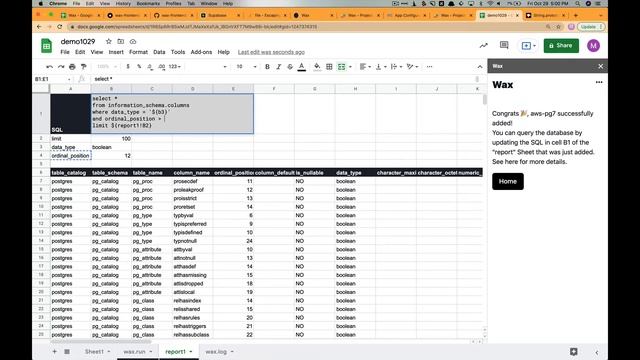Open the Add-ons menu
The image size is (640, 360).
pyautogui.click(x=201, y=52)
